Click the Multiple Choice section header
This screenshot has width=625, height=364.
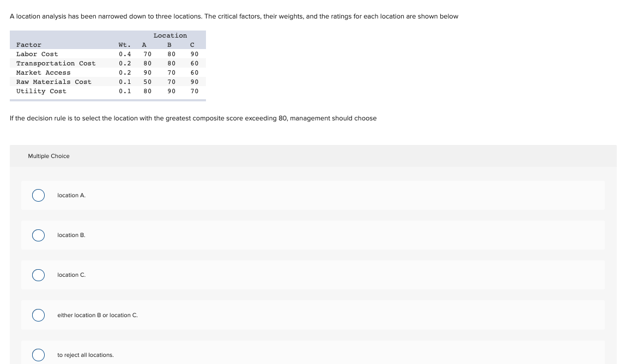point(48,156)
